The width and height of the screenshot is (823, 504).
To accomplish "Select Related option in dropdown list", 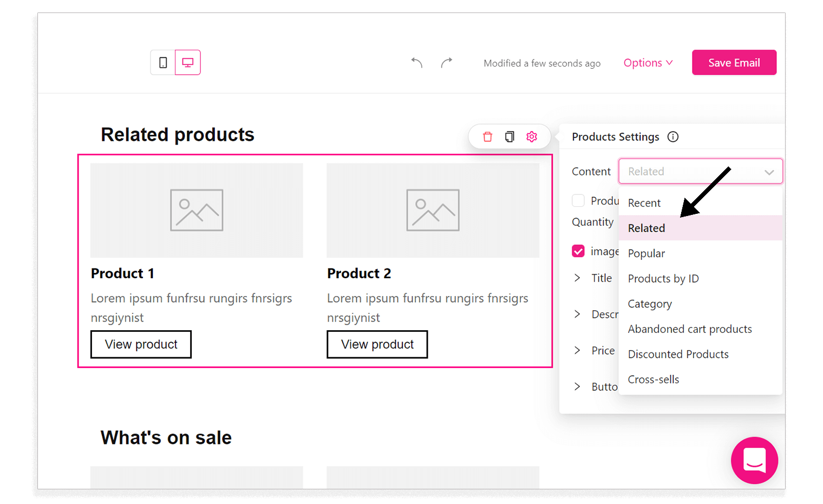I will (x=701, y=228).
